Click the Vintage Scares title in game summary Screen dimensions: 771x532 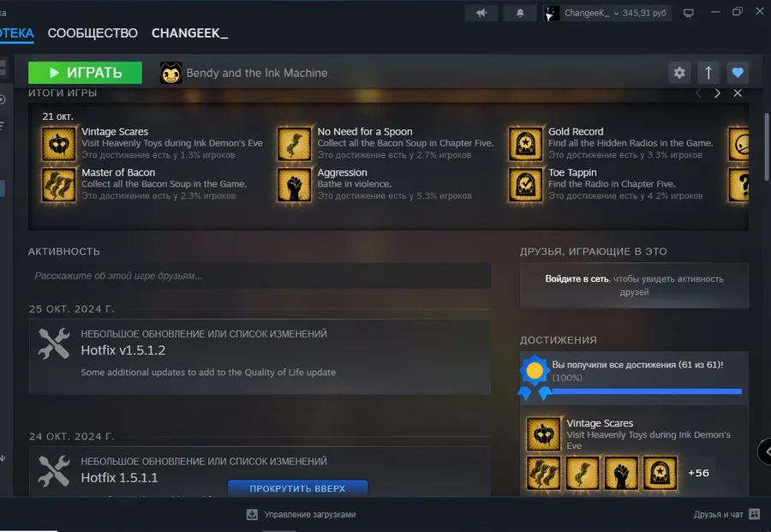click(x=115, y=132)
